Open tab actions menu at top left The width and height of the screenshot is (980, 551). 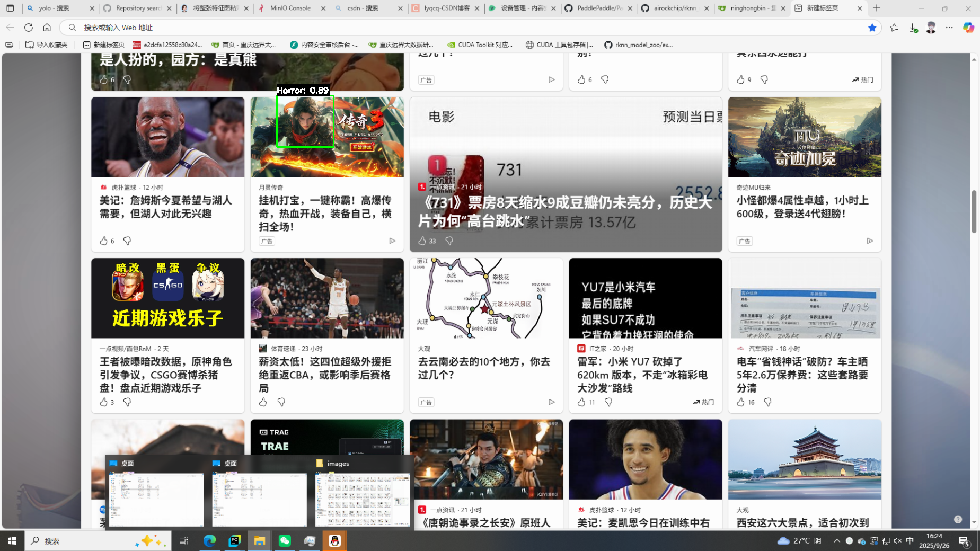point(10,8)
